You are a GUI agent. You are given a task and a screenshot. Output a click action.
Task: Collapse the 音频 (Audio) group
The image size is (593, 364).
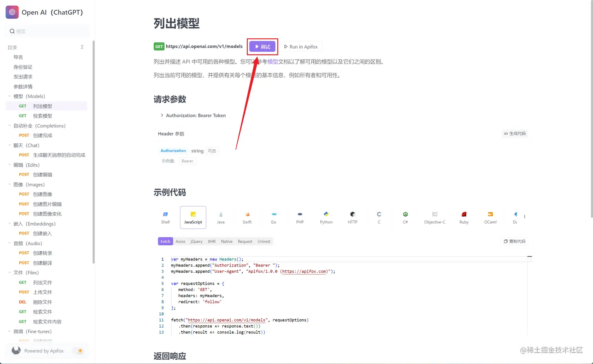9,243
